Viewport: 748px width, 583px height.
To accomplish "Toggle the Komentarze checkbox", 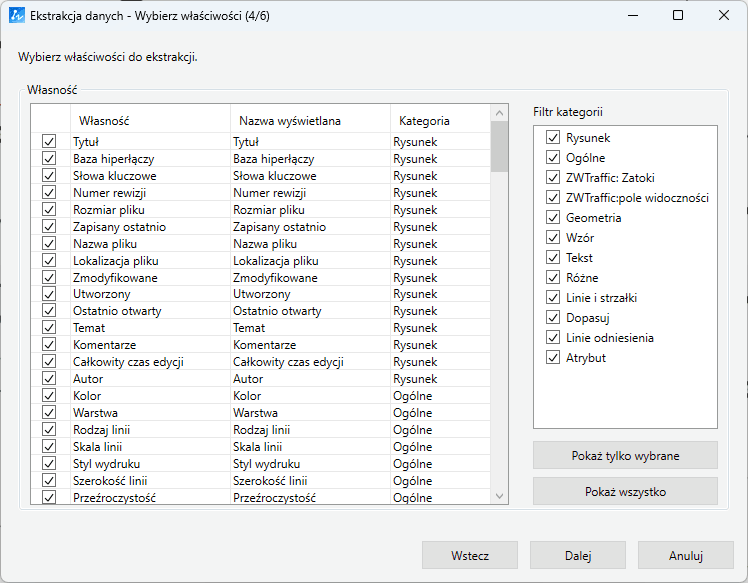I will tap(49, 344).
